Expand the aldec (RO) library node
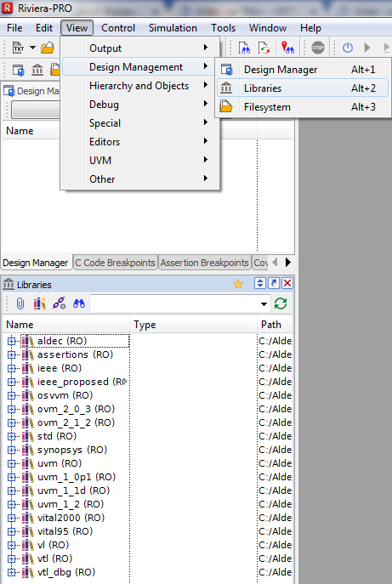 pos(12,341)
